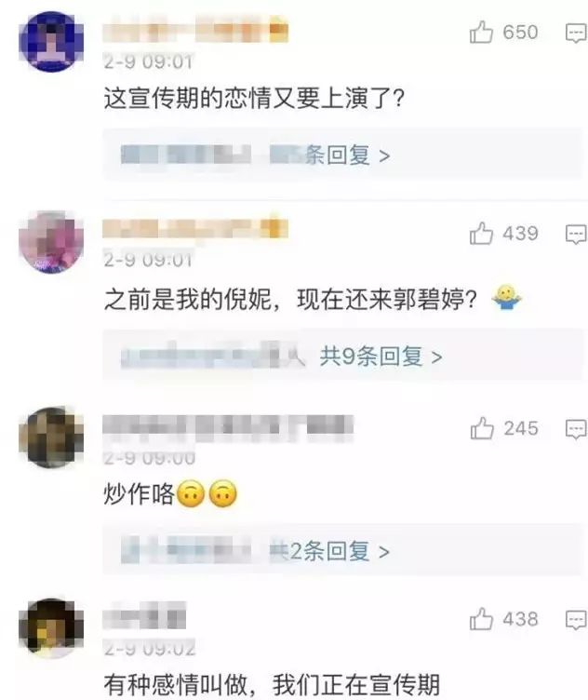Reply icon beside the 245 likes count
Image resolution: width=588 pixels, height=700 pixels.
(x=576, y=429)
